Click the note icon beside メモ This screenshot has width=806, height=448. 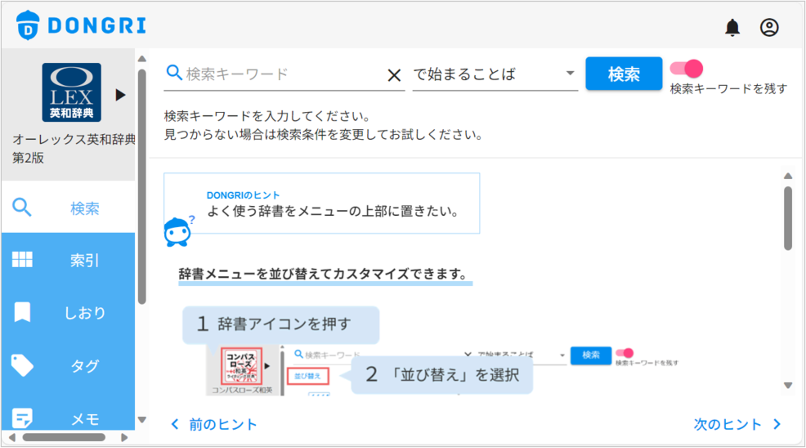tap(22, 419)
